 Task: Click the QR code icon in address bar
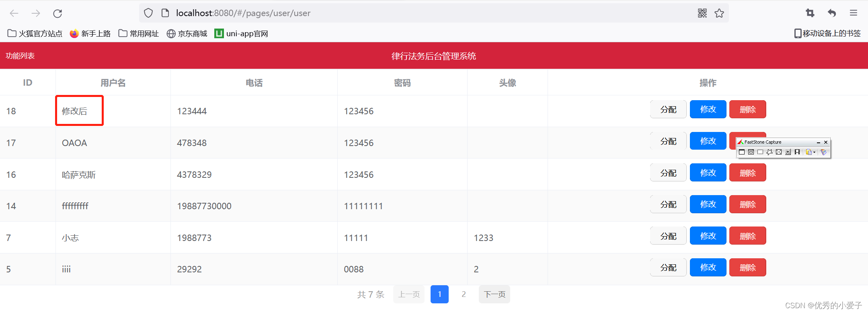[x=702, y=13]
